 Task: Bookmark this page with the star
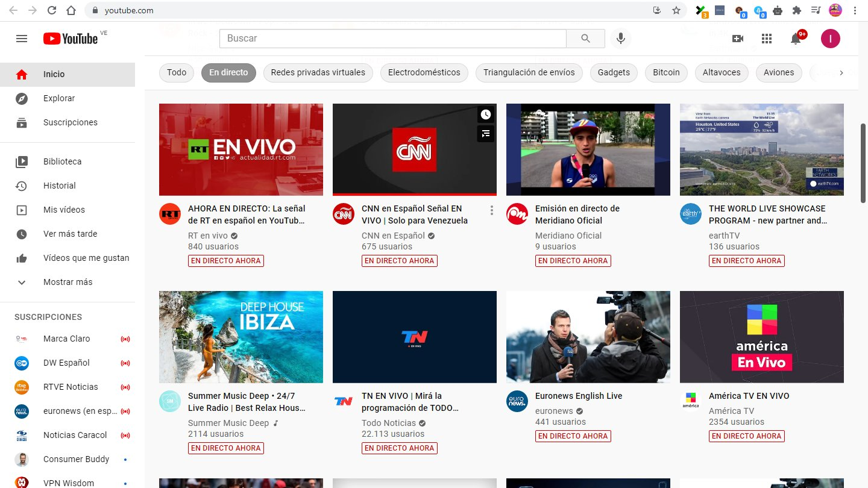[x=676, y=10]
